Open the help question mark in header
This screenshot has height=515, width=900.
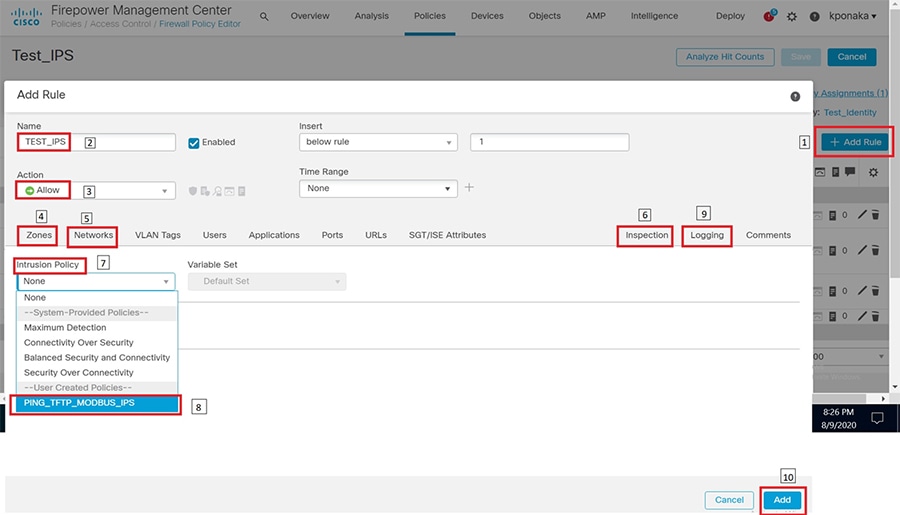pyautogui.click(x=814, y=17)
